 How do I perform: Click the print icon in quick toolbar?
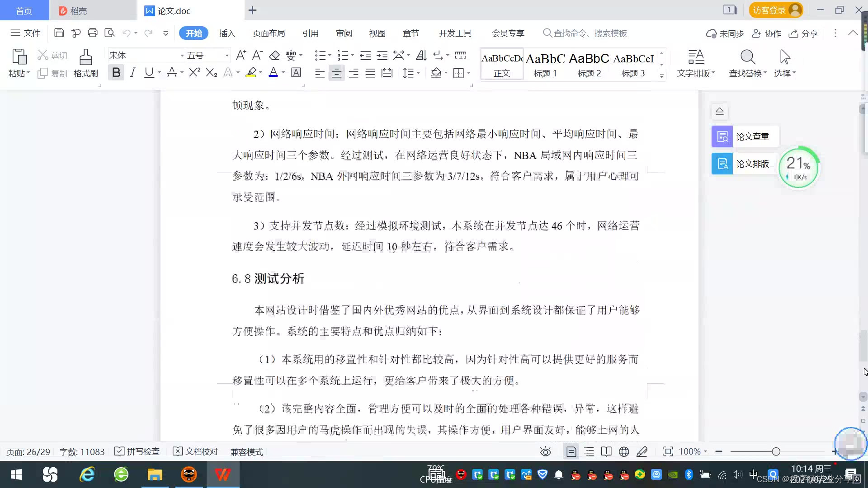[93, 33]
